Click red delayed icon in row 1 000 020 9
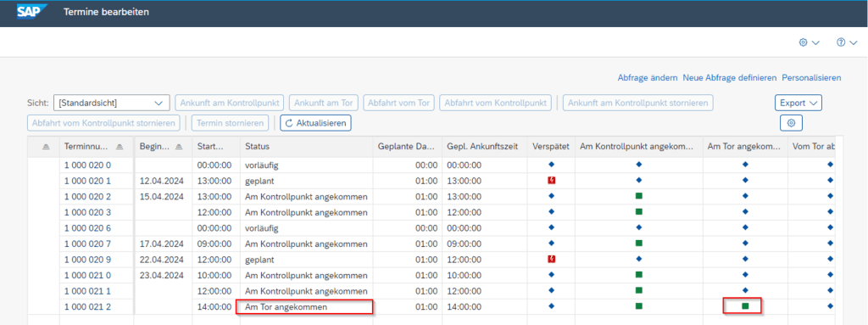 click(551, 259)
